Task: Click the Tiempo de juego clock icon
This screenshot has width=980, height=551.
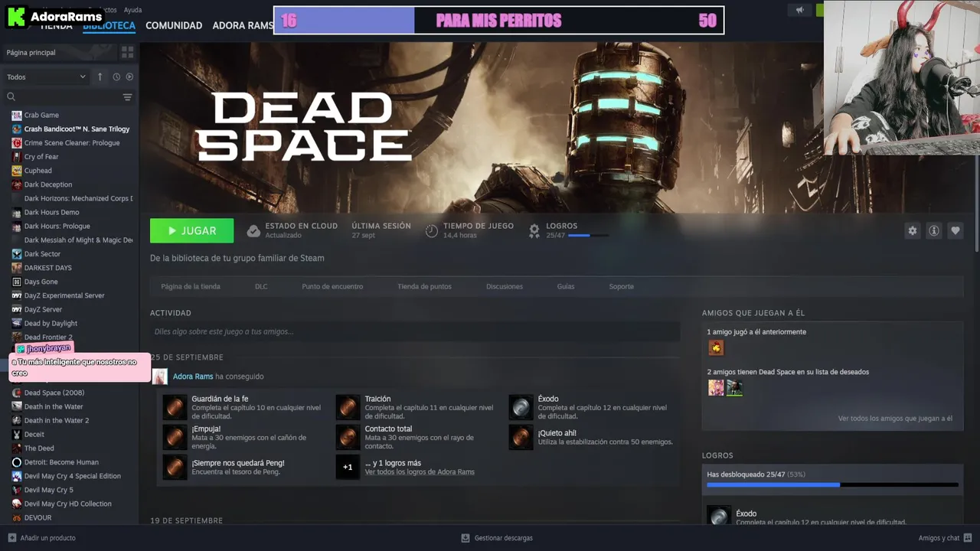Action: tap(431, 230)
